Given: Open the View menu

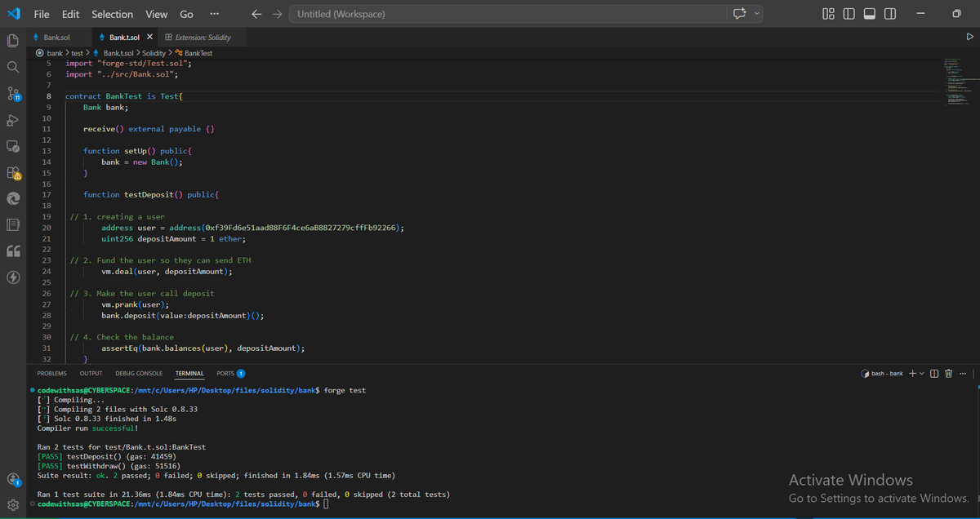Looking at the screenshot, I should tap(157, 14).
